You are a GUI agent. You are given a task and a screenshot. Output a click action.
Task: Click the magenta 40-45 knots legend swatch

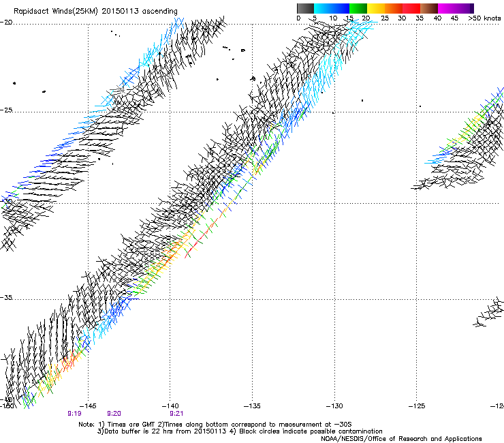click(447, 8)
